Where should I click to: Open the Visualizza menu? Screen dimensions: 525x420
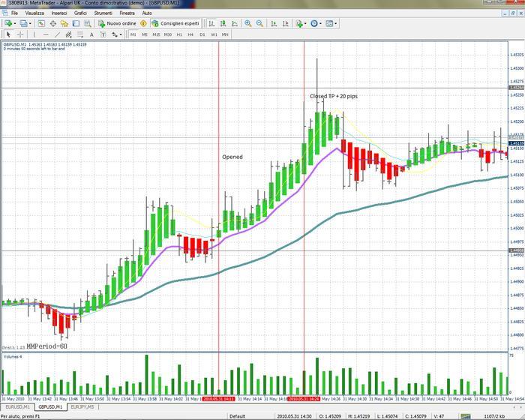pos(34,13)
